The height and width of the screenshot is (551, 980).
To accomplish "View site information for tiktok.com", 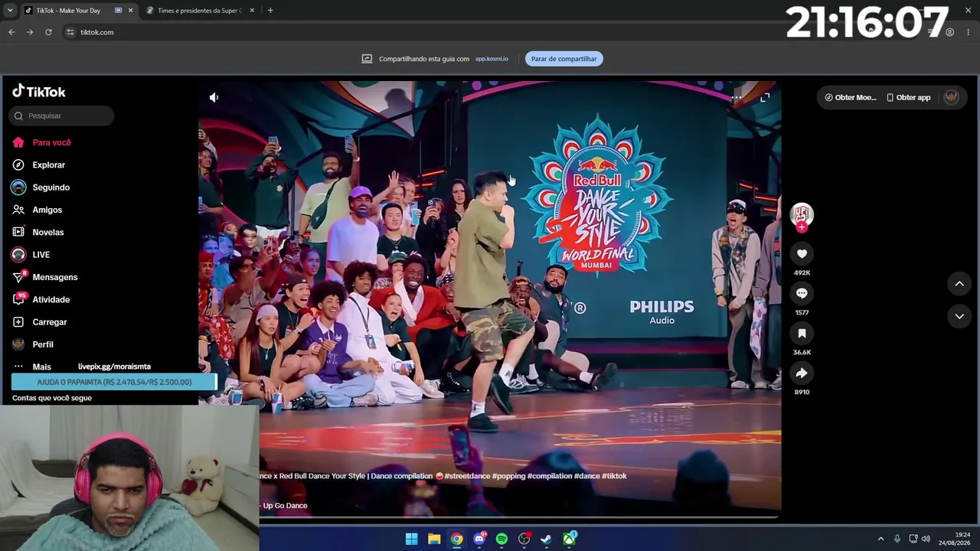I will pos(70,32).
